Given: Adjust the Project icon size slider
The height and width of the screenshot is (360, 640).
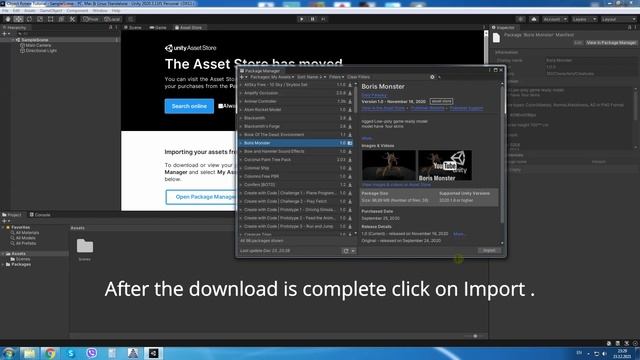Looking at the screenshot, I should [475, 336].
